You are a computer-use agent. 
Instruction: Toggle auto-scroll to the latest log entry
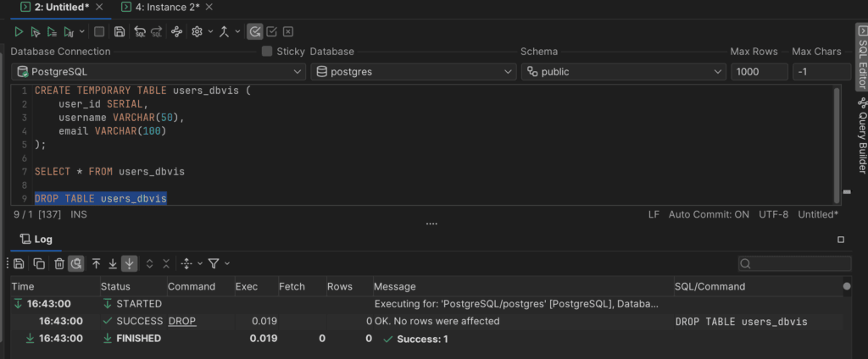[x=129, y=264]
